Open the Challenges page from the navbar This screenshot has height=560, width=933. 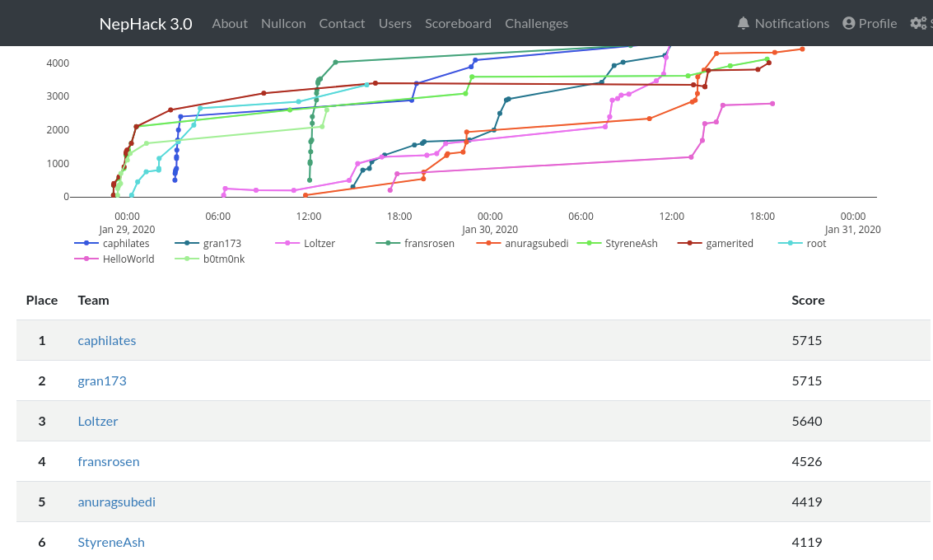click(x=536, y=23)
